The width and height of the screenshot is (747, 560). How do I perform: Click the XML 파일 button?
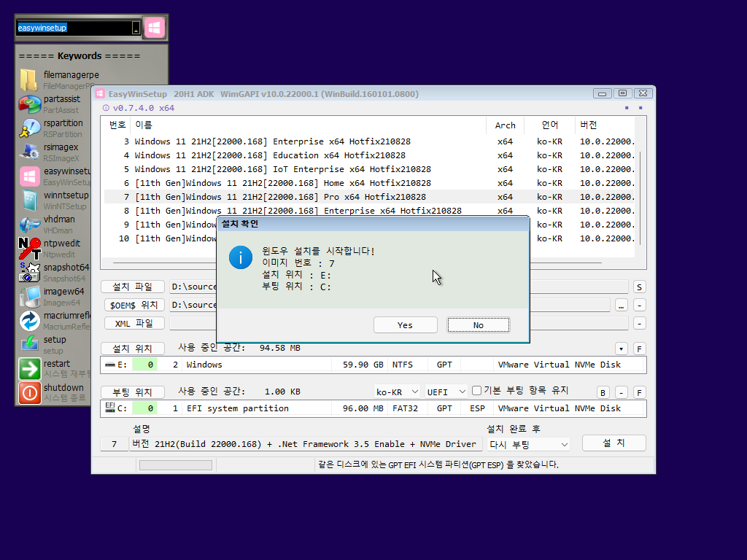coord(134,323)
